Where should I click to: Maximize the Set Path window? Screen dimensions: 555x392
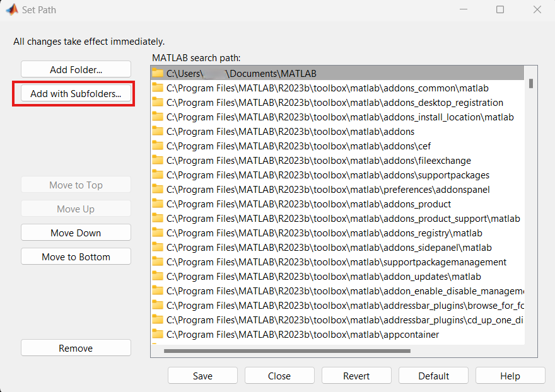coord(500,9)
